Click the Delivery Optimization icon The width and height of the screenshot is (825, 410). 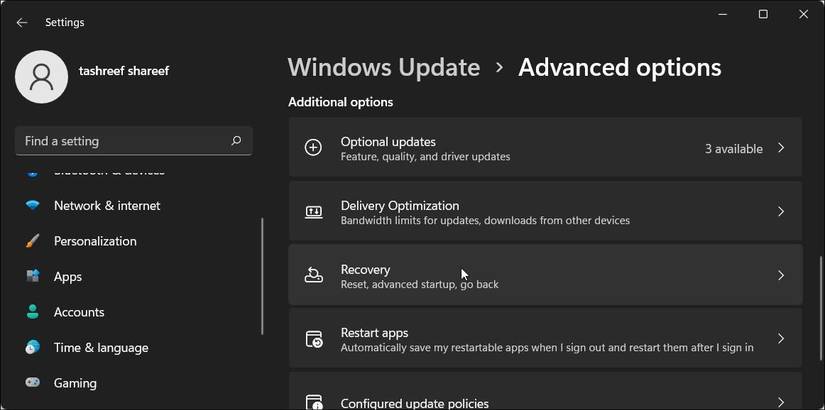pos(313,212)
